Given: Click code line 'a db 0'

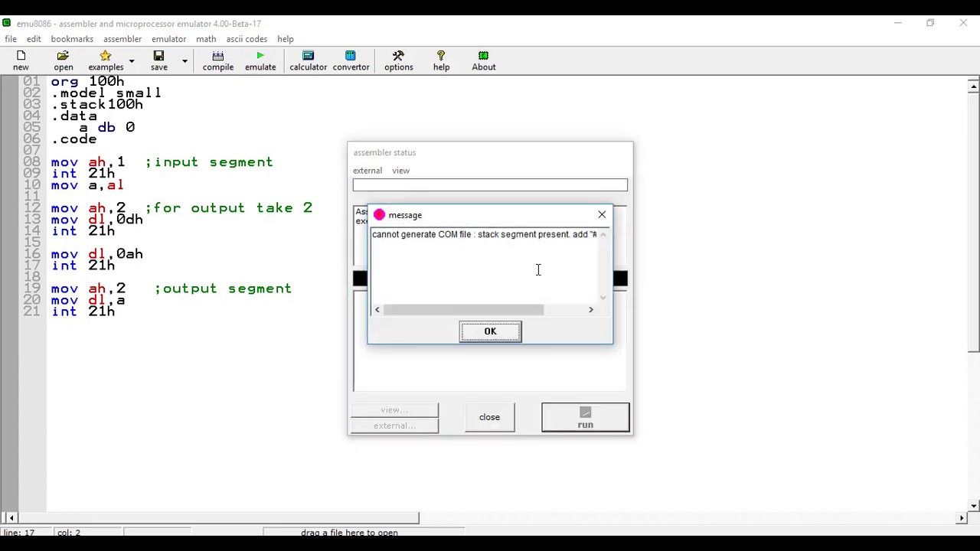Looking at the screenshot, I should 106,127.
